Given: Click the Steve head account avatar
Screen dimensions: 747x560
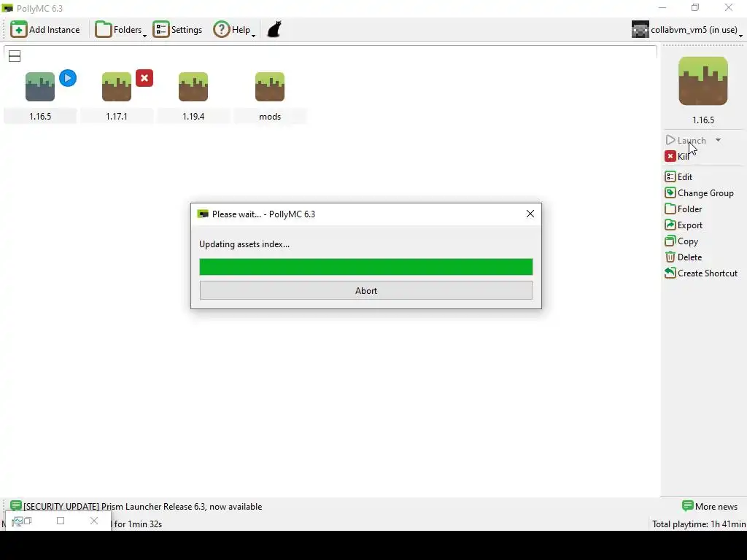Looking at the screenshot, I should [x=640, y=29].
